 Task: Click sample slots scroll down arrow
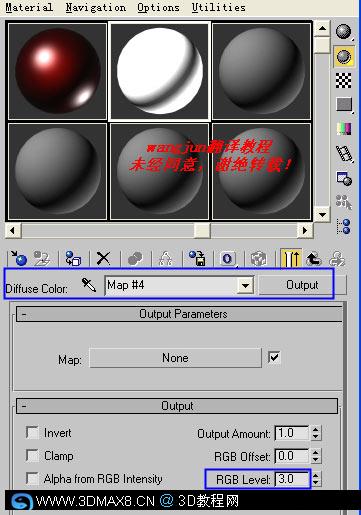pyautogui.click(x=322, y=214)
